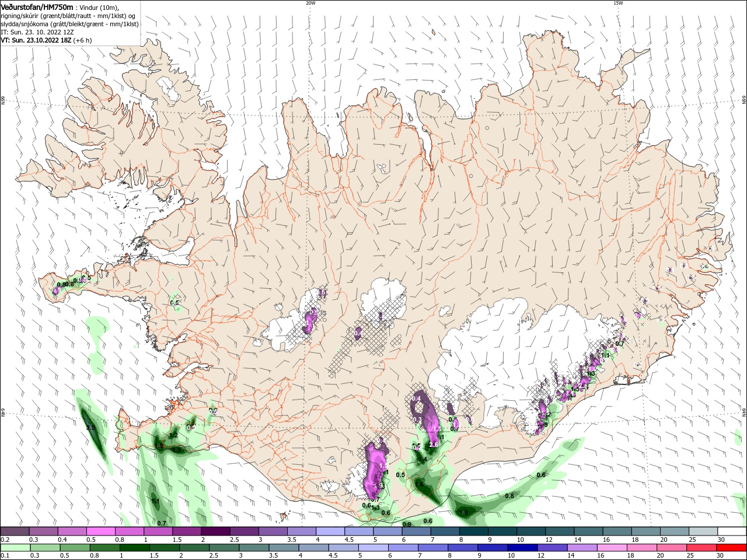Click the 15W longitude label

click(x=618, y=2)
